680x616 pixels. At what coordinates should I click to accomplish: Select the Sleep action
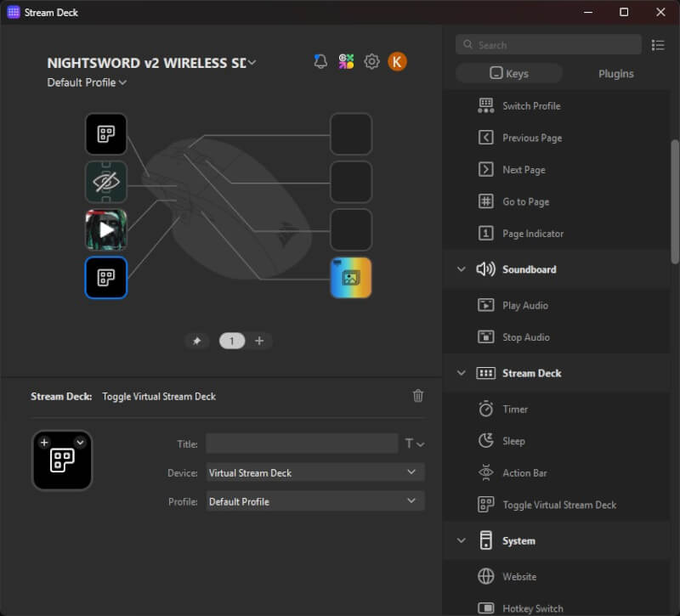[556, 441]
